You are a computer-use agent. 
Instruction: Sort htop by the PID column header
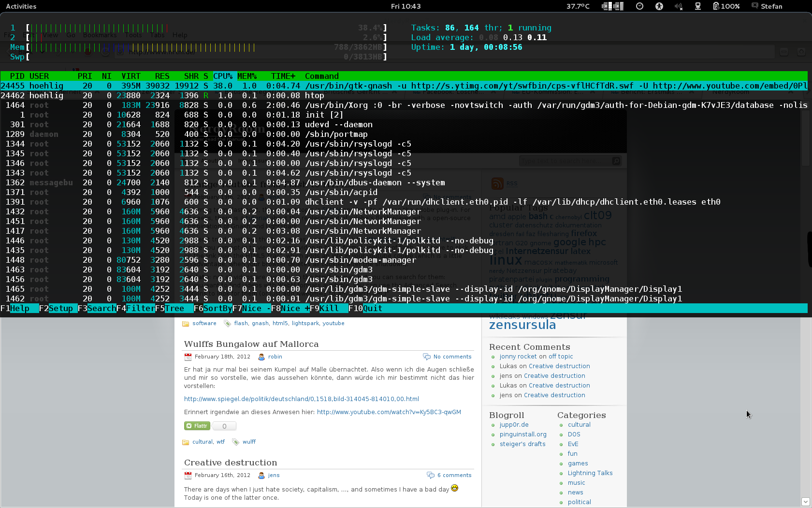coord(17,76)
